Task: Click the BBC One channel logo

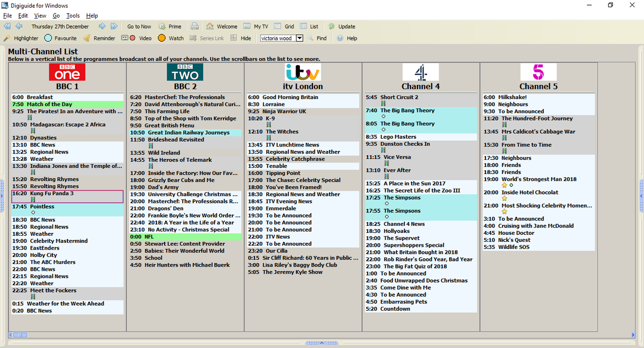Action: pos(67,72)
